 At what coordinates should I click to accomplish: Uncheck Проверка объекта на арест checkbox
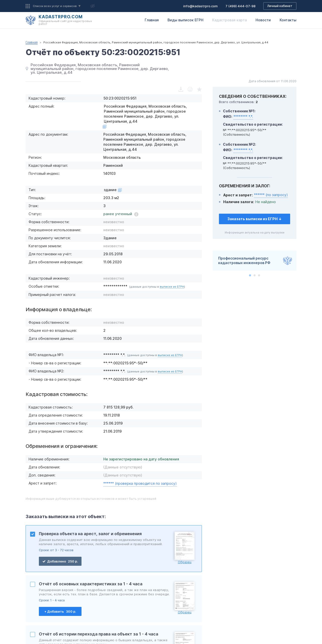[33, 534]
